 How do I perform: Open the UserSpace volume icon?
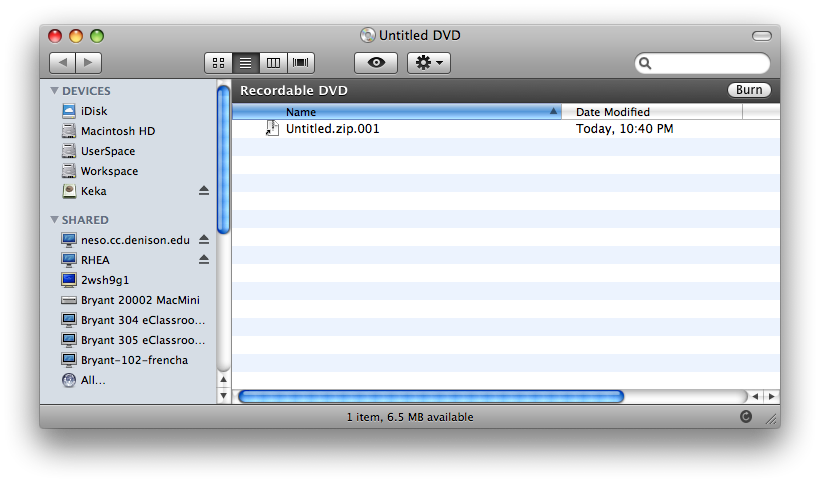click(69, 151)
